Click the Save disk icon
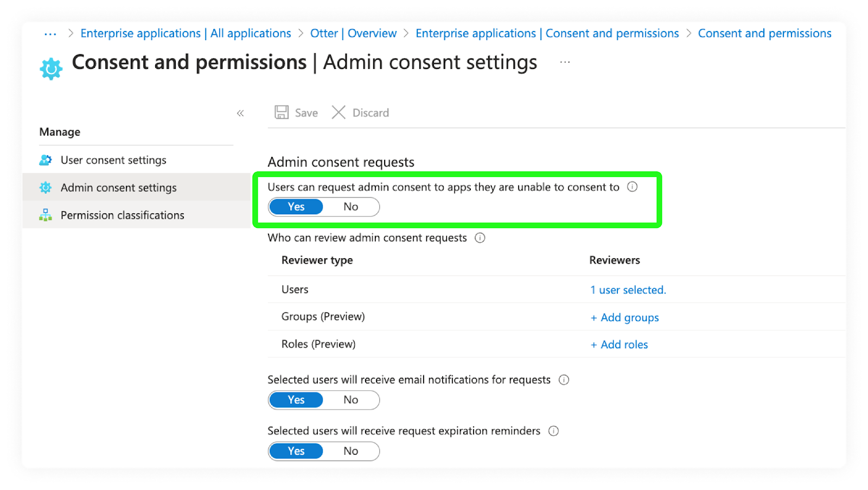The width and height of the screenshot is (868, 490). click(x=282, y=112)
